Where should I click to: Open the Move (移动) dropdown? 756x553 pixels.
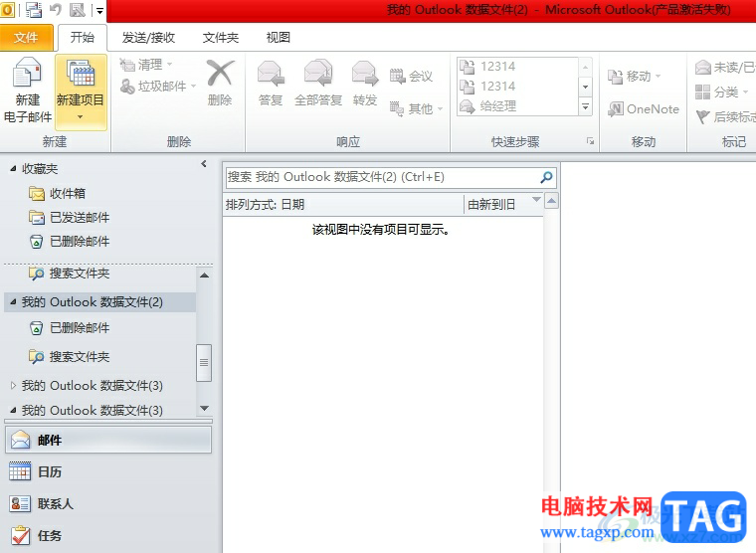pos(634,77)
